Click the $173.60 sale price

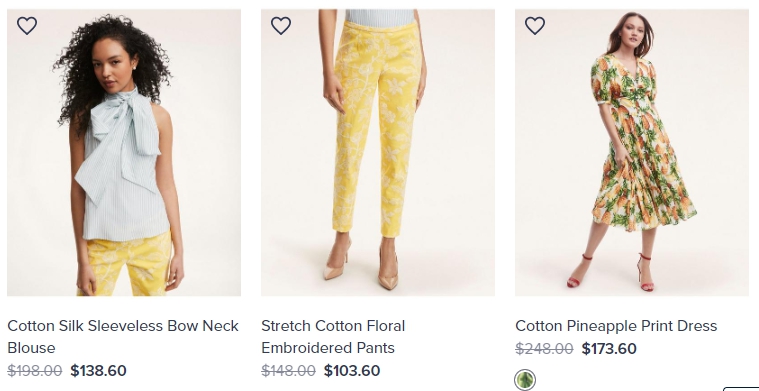(x=609, y=349)
